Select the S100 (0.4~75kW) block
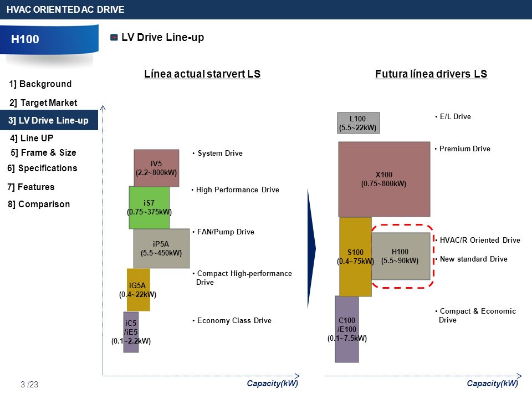Viewport: 532px width, 399px height. (x=355, y=257)
